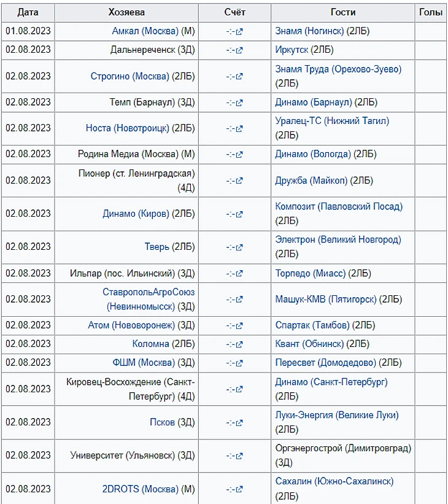Select Университет (Ульяновск) cell text
Image resolution: width=448 pixels, height=504 pixels.
(133, 455)
